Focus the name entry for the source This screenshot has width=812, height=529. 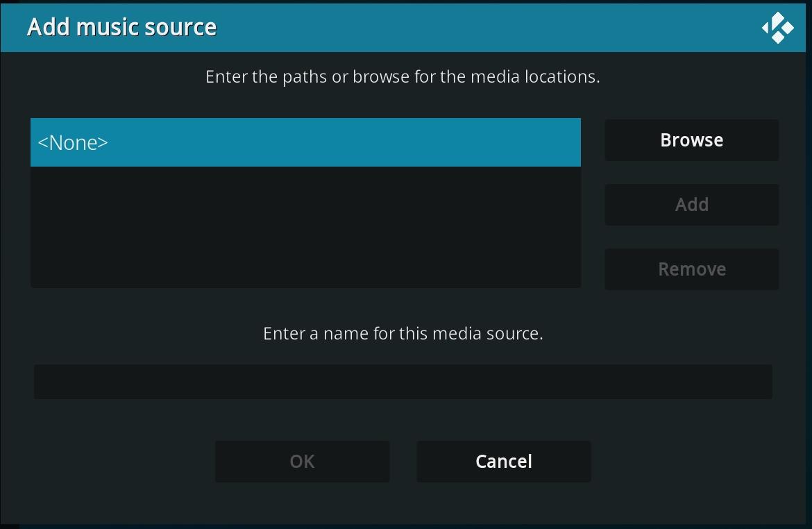[x=403, y=381]
